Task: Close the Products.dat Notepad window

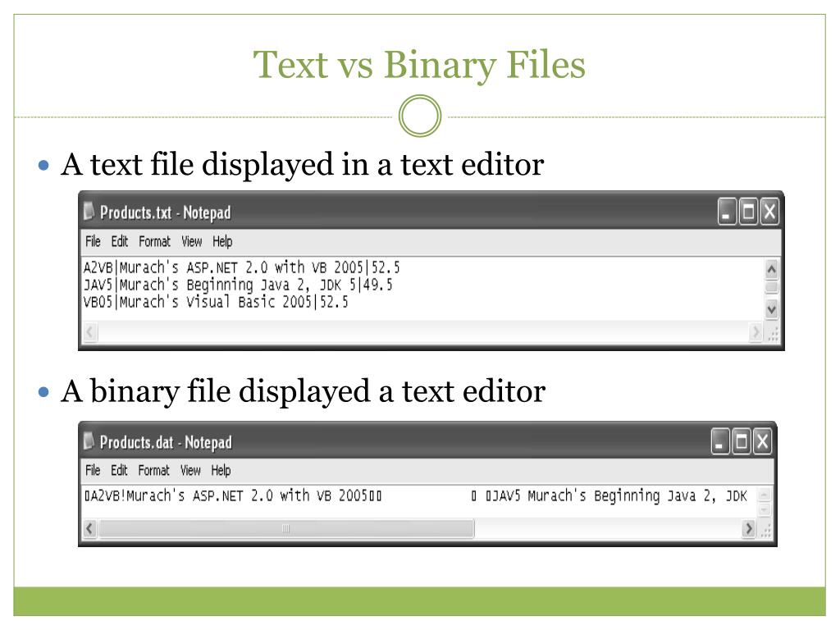Action: click(x=762, y=441)
